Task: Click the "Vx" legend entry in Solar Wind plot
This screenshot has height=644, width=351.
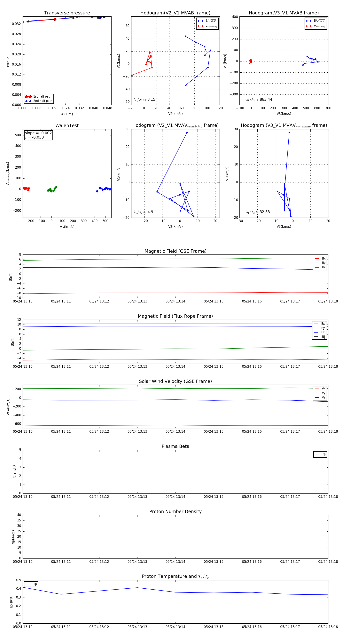Action: coord(320,389)
